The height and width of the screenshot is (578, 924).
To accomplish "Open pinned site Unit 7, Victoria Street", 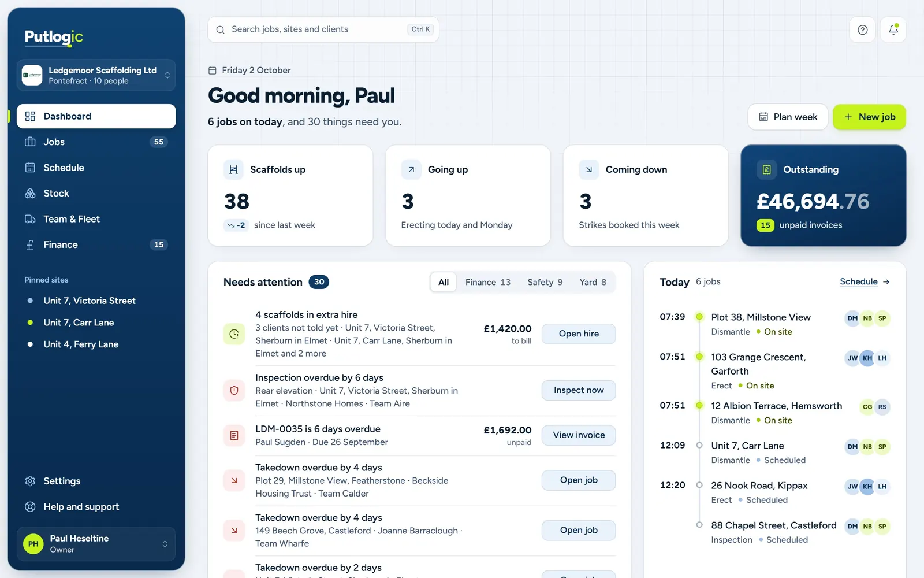I will click(x=96, y=301).
